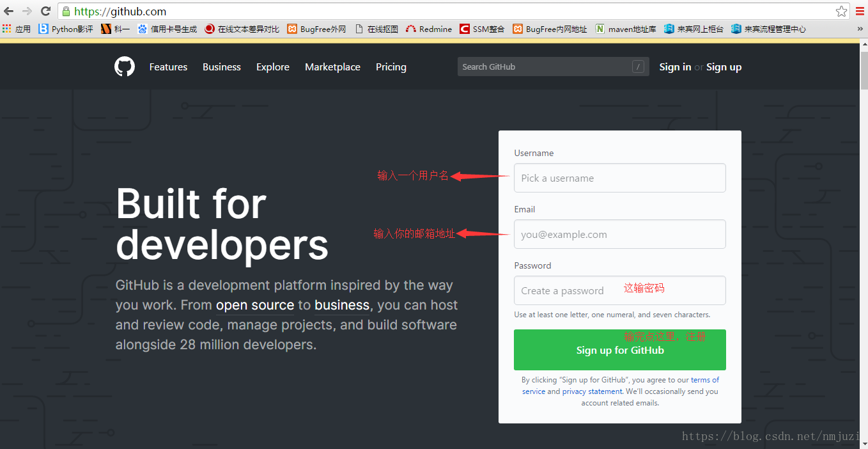Click the 'Password' field label
868x449 pixels.
coord(532,265)
